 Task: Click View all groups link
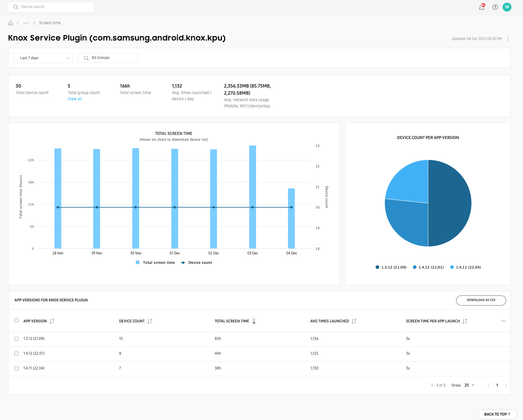click(75, 99)
